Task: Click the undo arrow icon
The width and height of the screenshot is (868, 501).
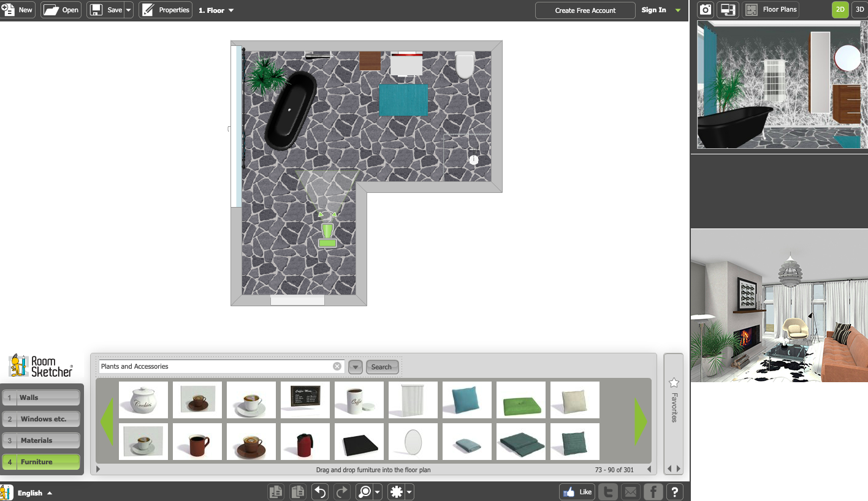Action: pyautogui.click(x=319, y=491)
